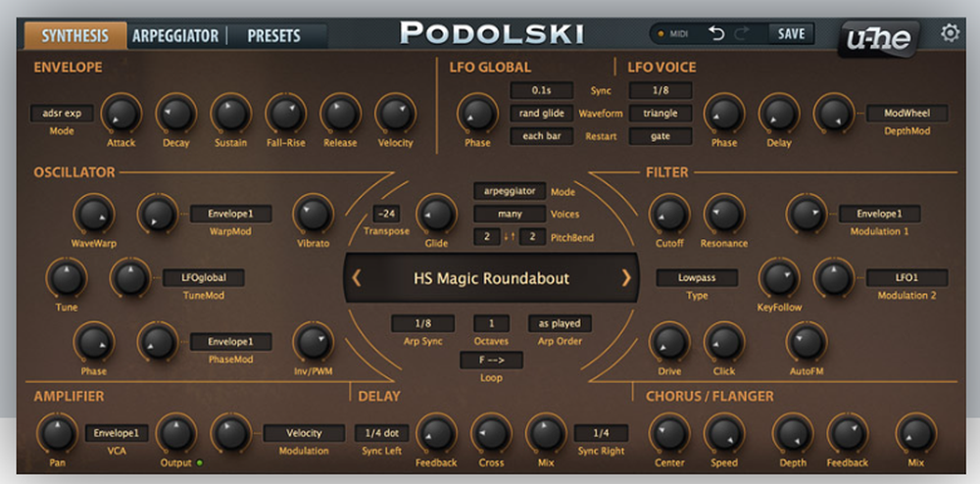The image size is (980, 484).
Task: Switch to the Synthesis tab
Action: coord(75,35)
